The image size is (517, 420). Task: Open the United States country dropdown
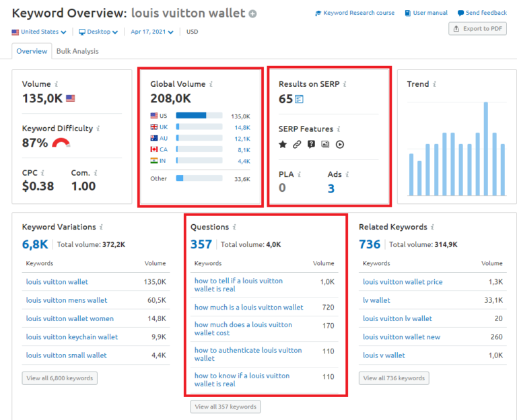point(39,32)
